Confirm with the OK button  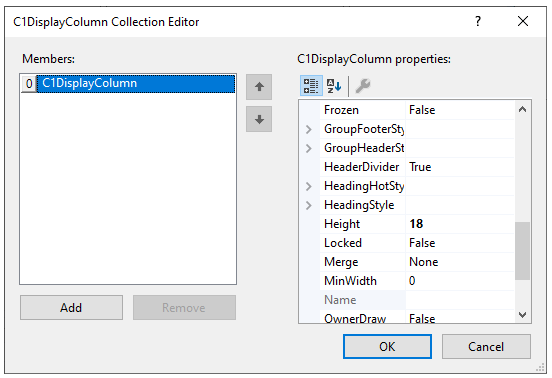(387, 347)
